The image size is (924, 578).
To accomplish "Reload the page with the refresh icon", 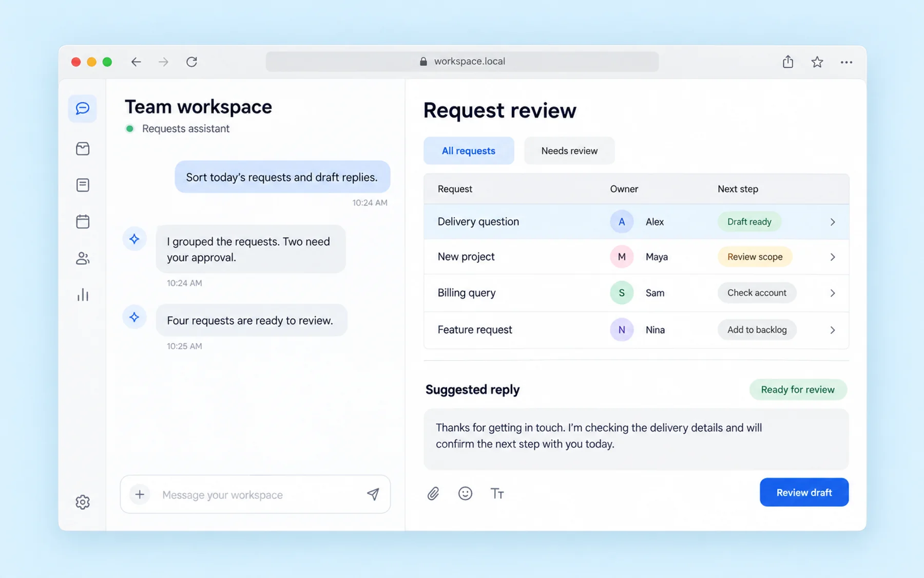I will 191,62.
